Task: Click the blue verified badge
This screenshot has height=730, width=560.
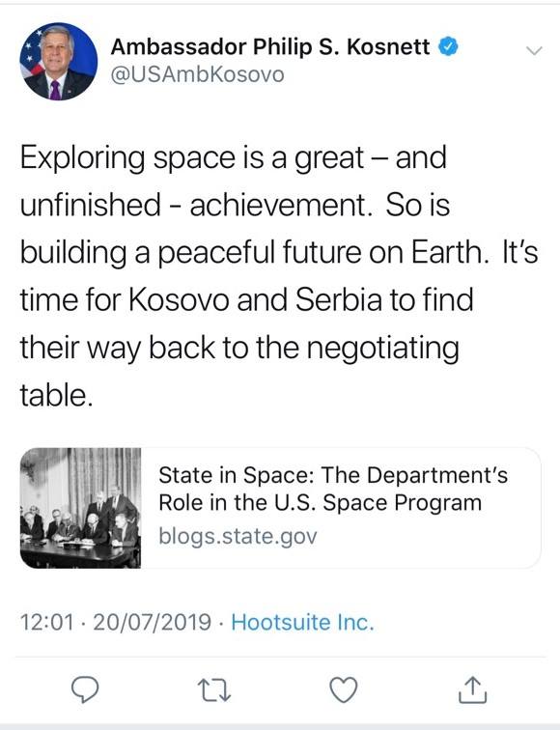Action: pyautogui.click(x=449, y=46)
